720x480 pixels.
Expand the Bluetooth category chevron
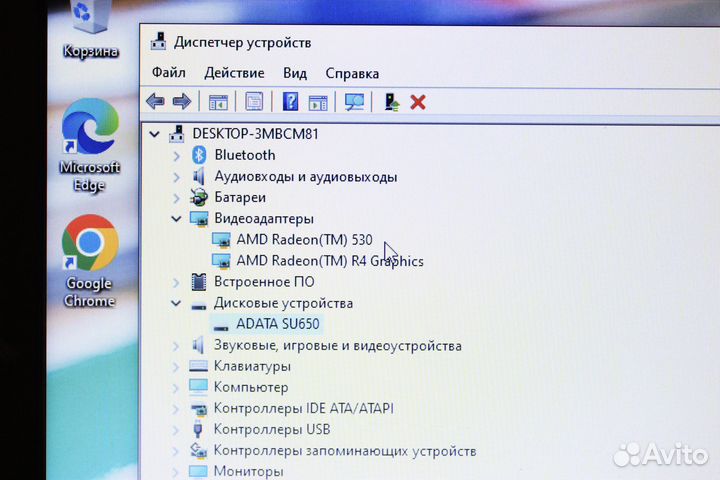pyautogui.click(x=177, y=156)
